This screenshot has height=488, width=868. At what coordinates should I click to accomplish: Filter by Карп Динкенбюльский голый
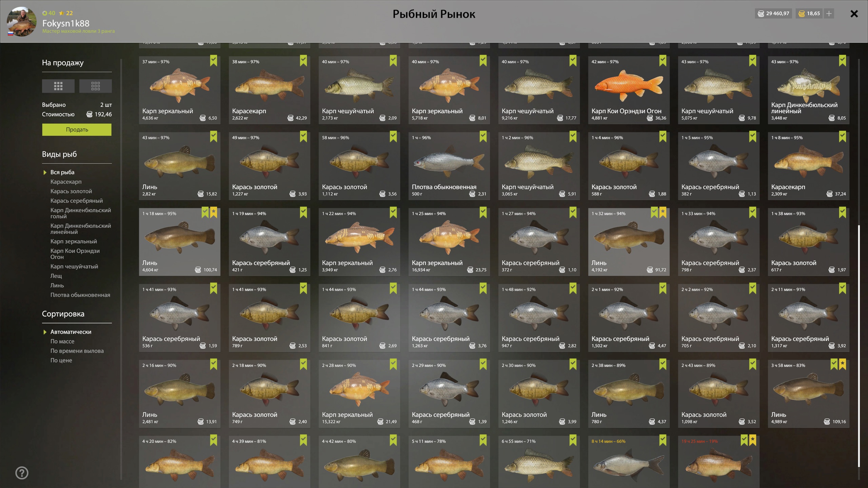click(81, 213)
